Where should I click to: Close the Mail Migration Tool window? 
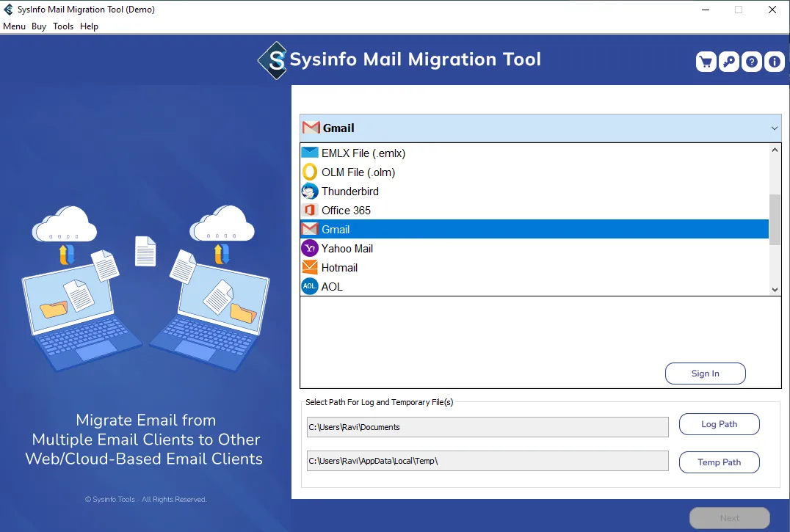coord(772,10)
